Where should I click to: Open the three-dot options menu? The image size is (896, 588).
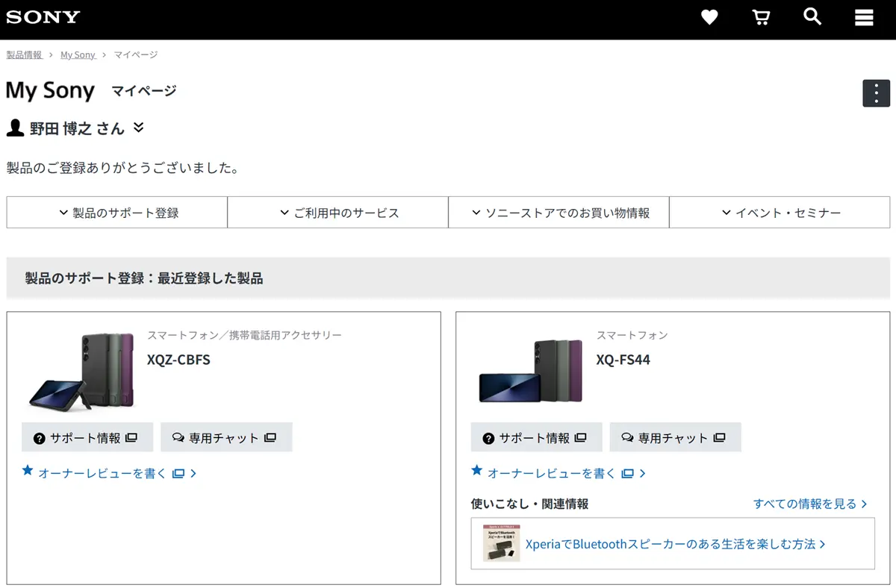pyautogui.click(x=876, y=93)
